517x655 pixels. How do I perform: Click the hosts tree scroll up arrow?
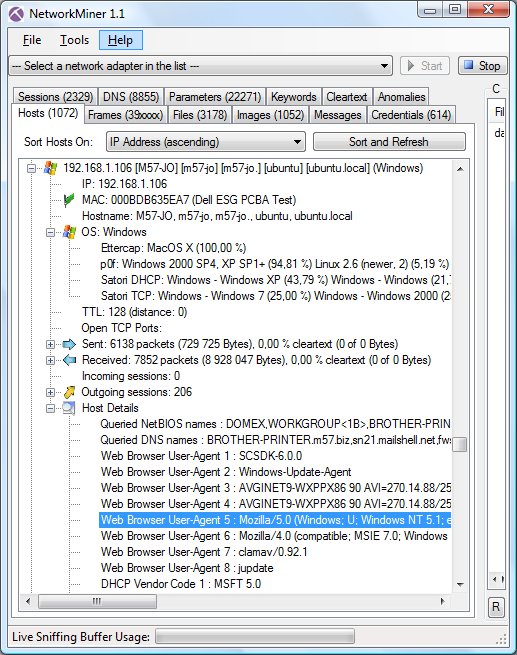click(460, 169)
